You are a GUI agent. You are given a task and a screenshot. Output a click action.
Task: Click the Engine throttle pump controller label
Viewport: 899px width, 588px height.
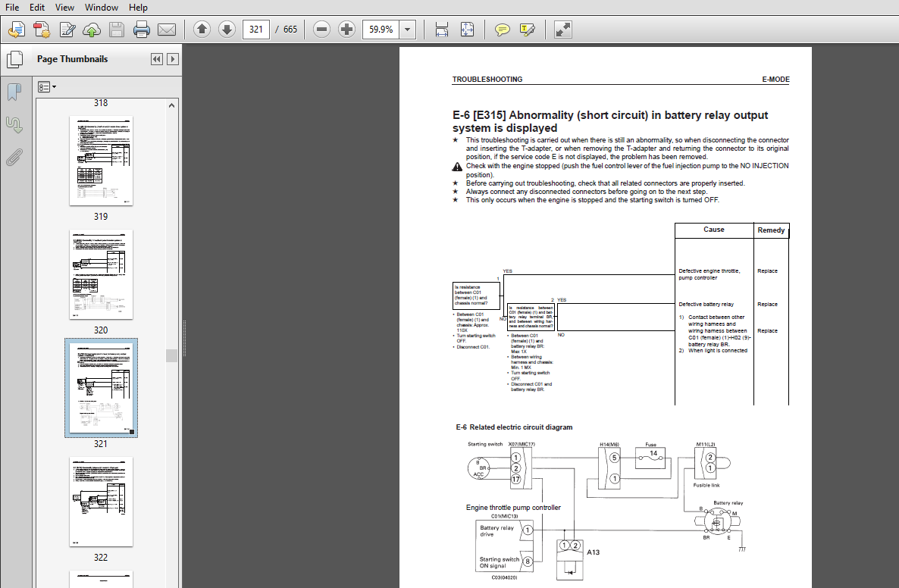coord(513,507)
